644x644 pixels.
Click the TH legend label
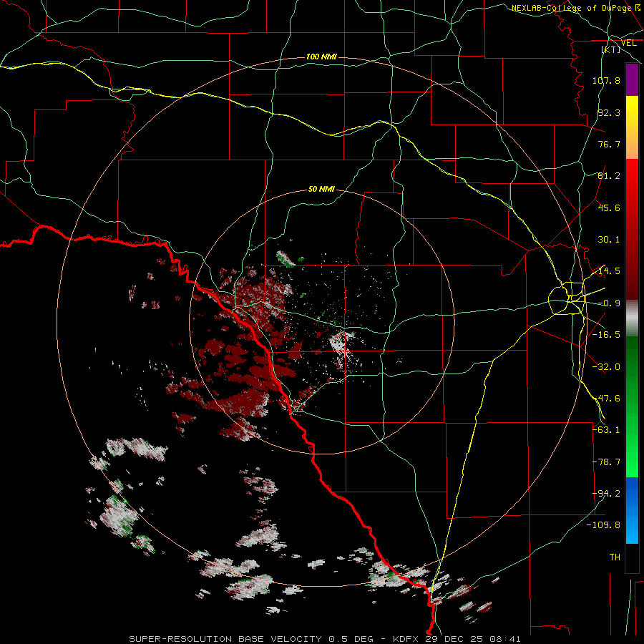[615, 557]
